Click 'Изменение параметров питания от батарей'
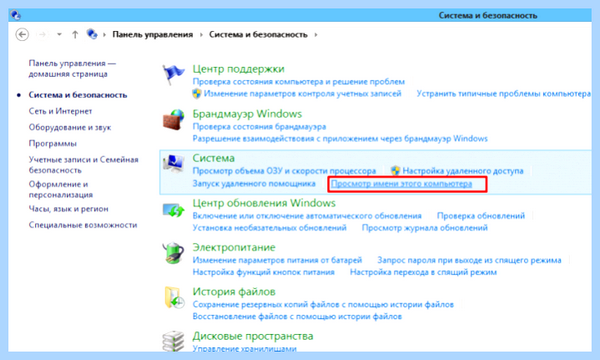Screen dimensions: 600x360 tap(277, 260)
